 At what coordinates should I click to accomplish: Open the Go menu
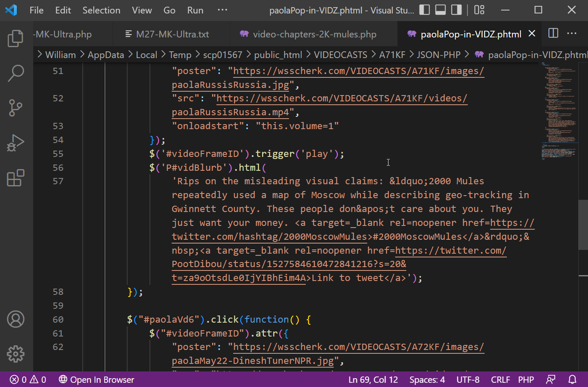(x=170, y=10)
